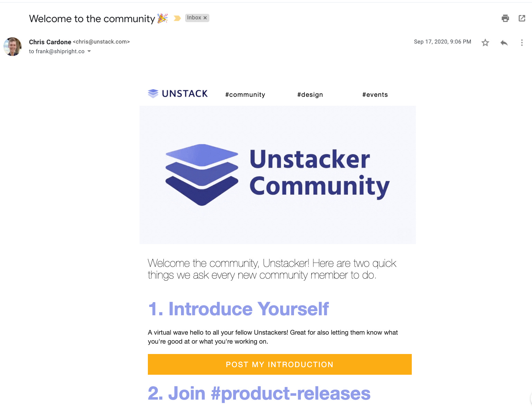This screenshot has width=532, height=410.
Task: Reply using the arrow icon
Action: pos(504,43)
